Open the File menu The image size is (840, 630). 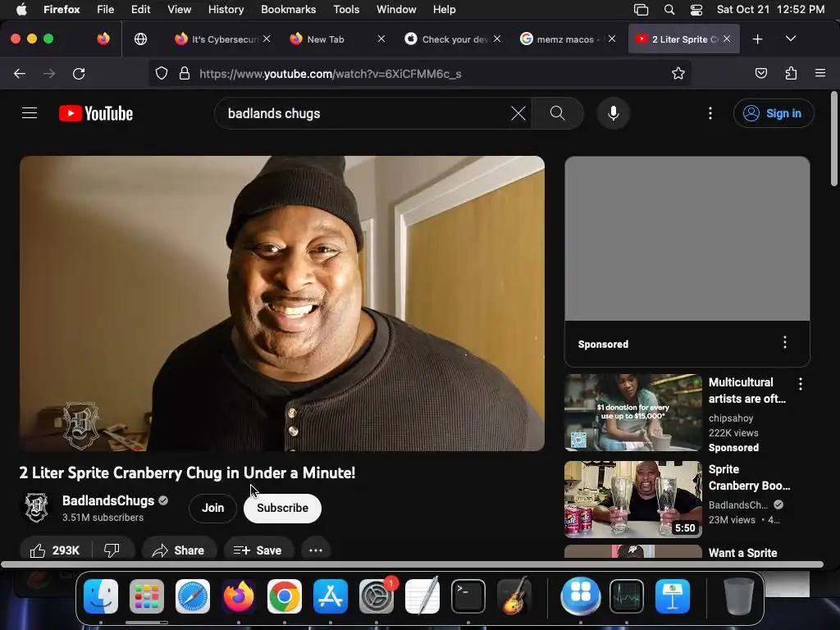105,9
